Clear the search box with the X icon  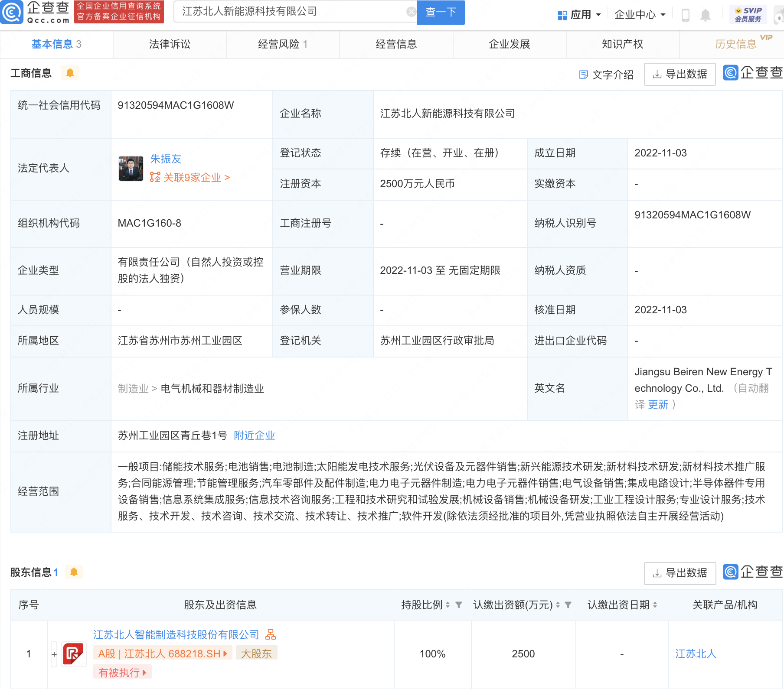411,12
